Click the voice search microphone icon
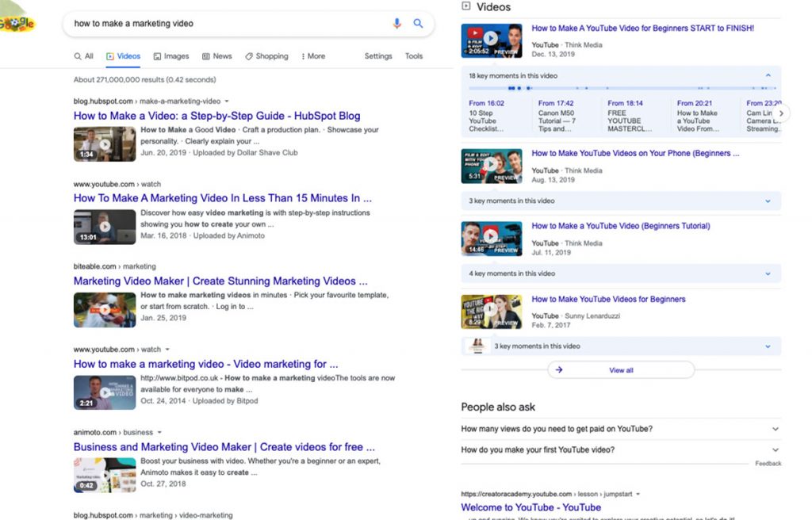The height and width of the screenshot is (520, 812). [x=396, y=23]
